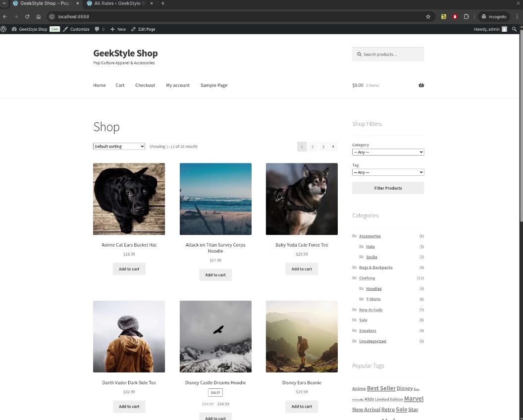Click the WordPress logo in admin bar
The width and height of the screenshot is (523, 420).
(x=4, y=29)
